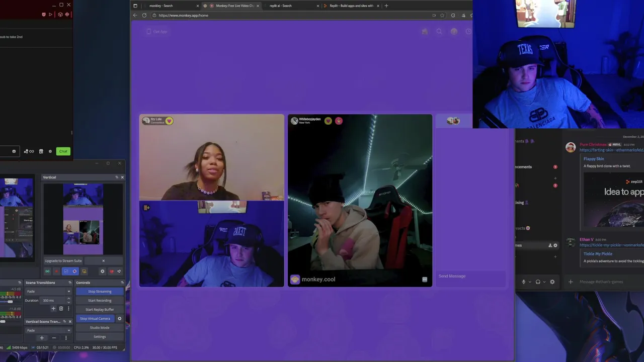Click Start Replay Buffer
Image resolution: width=644 pixels, height=362 pixels.
[x=100, y=310]
